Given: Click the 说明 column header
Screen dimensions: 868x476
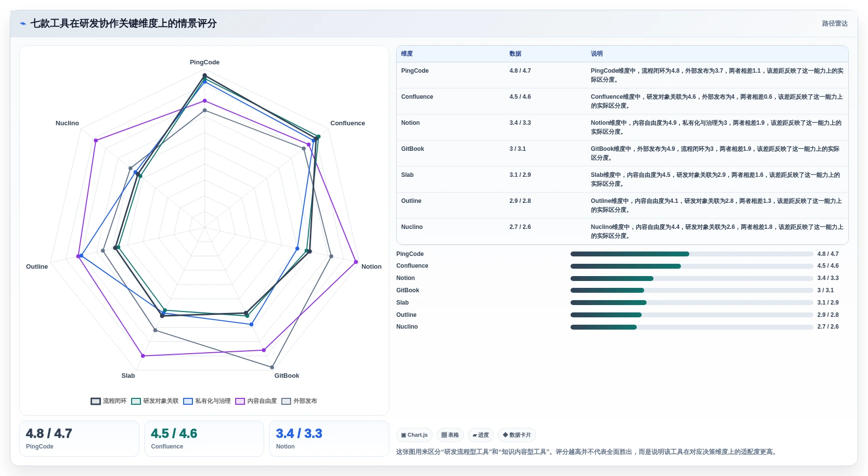Looking at the screenshot, I should coord(597,54).
